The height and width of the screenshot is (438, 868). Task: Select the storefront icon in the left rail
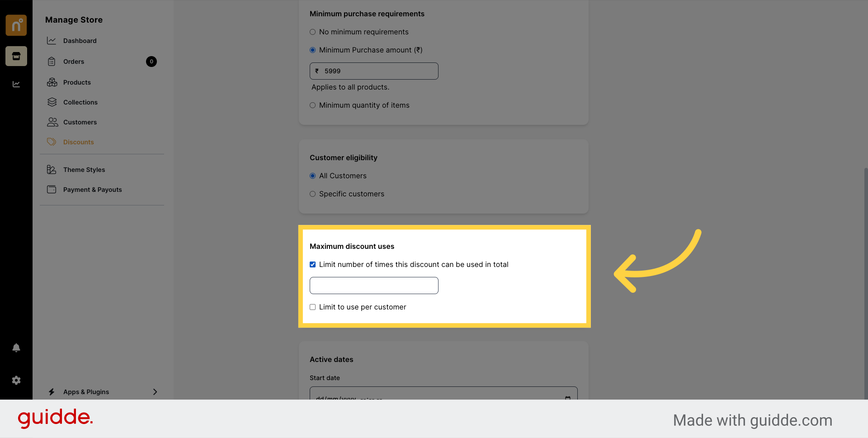16,56
